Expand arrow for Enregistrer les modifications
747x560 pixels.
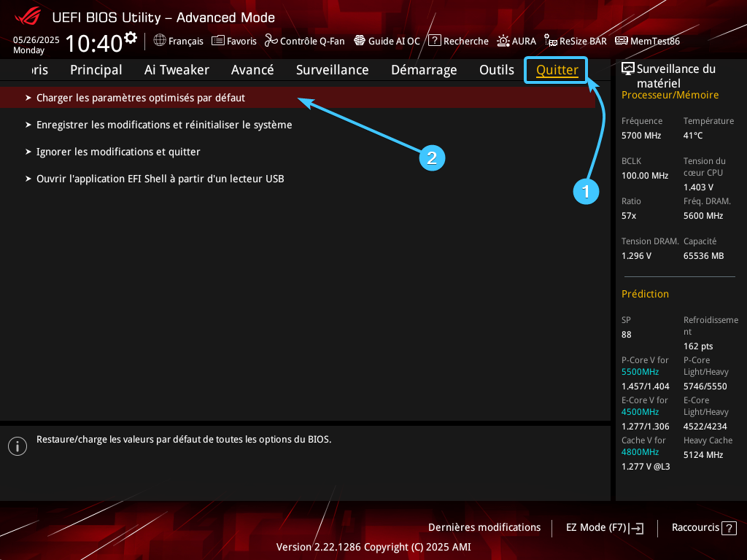point(28,125)
